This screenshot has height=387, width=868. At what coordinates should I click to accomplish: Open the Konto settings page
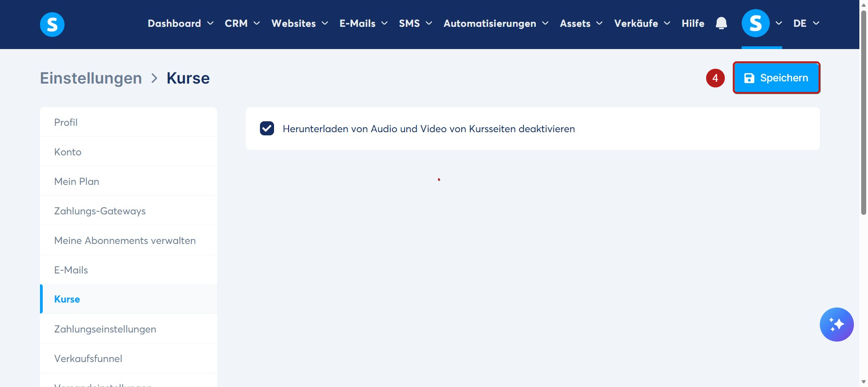point(129,152)
